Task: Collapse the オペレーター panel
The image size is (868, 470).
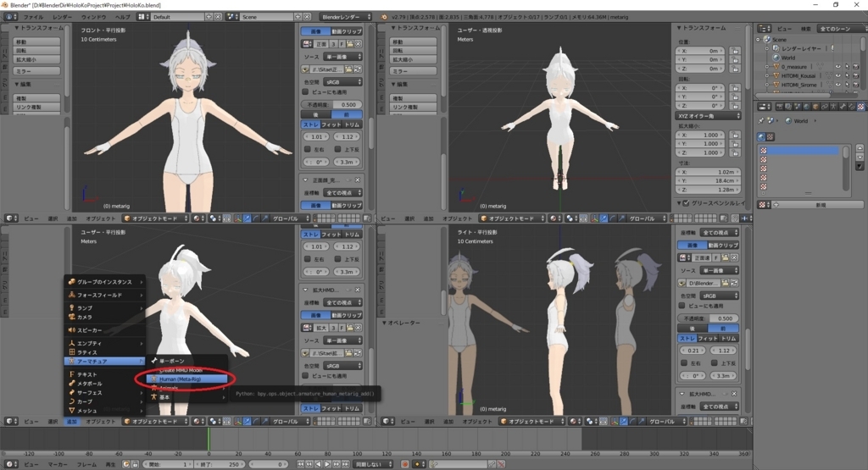Action: tap(385, 323)
